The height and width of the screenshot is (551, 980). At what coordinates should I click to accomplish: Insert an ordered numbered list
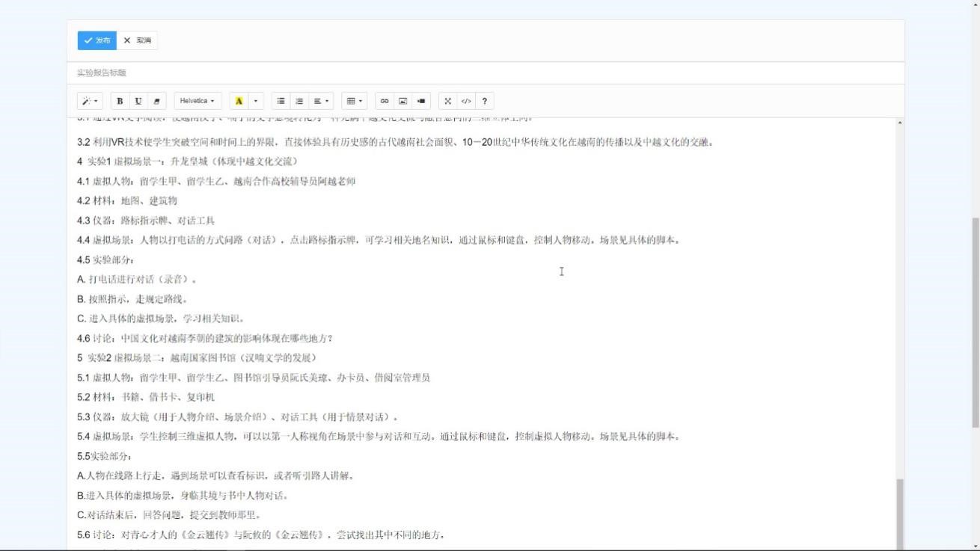[299, 101]
